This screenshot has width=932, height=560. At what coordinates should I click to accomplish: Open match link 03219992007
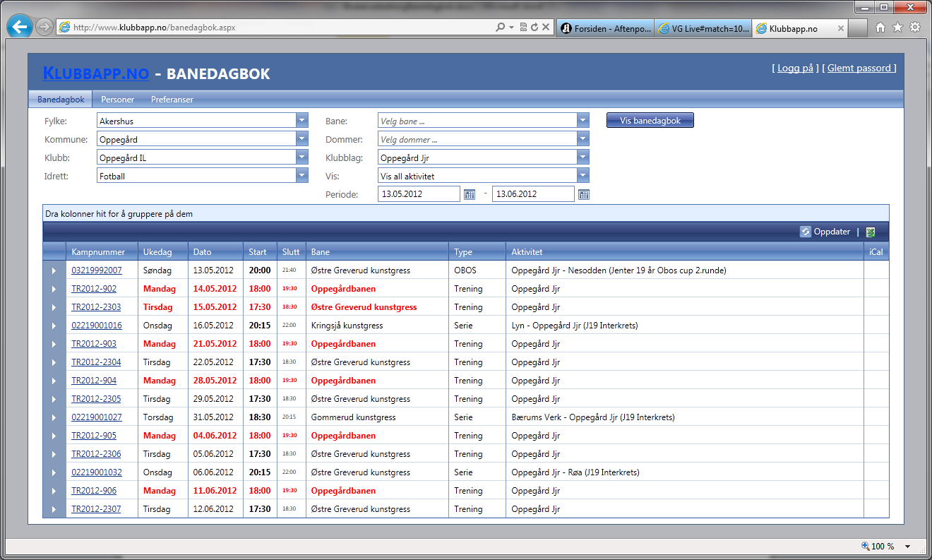[x=97, y=270]
